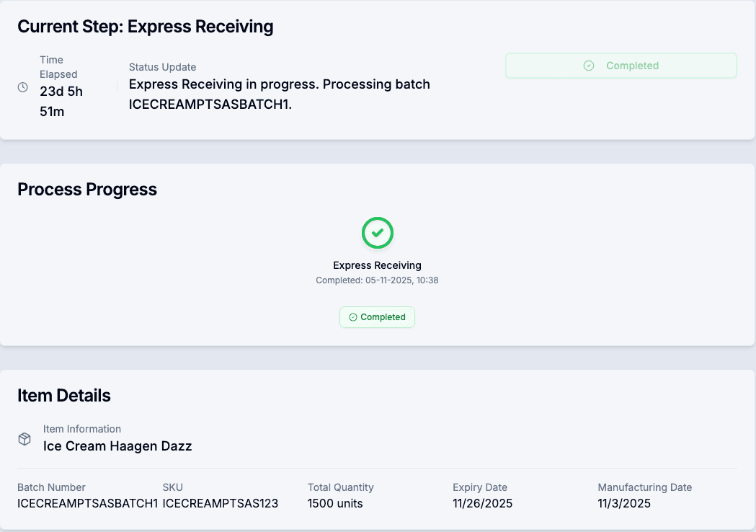756x532 pixels.
Task: Select the green checkmark circle for Express Receiving
Action: click(377, 233)
